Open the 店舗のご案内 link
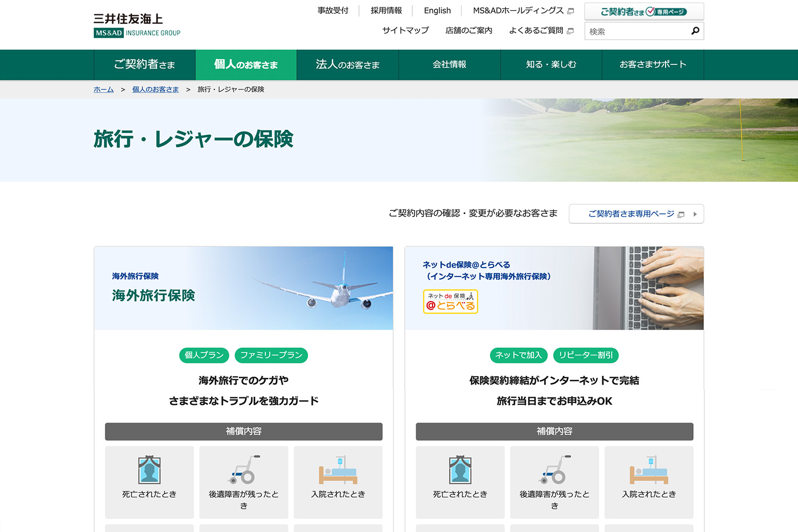Image resolution: width=798 pixels, height=532 pixels. (469, 30)
